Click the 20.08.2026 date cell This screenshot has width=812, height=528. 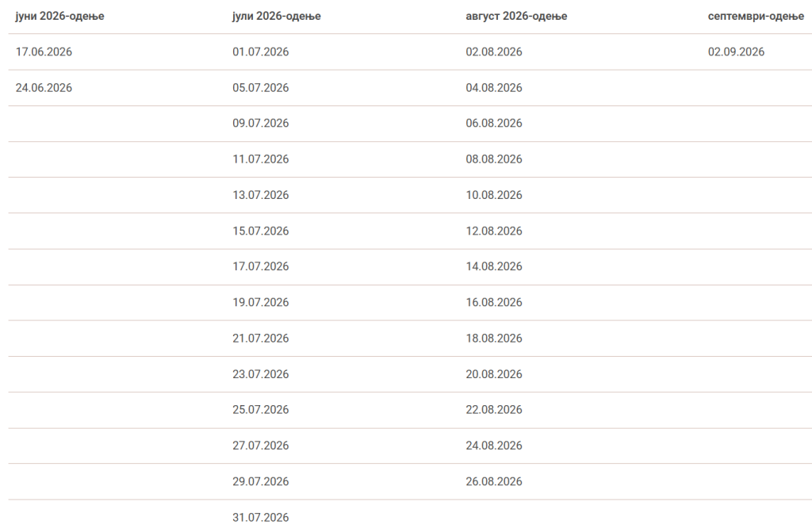click(494, 374)
